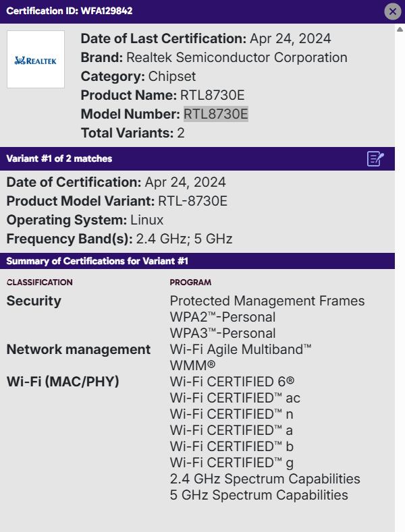Click the Realtek logo thumbnail
This screenshot has height=532, width=405.
click(x=36, y=59)
